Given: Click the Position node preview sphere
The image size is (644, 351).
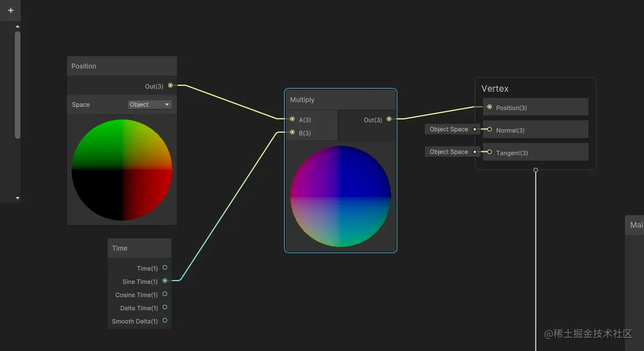Looking at the screenshot, I should tap(122, 170).
